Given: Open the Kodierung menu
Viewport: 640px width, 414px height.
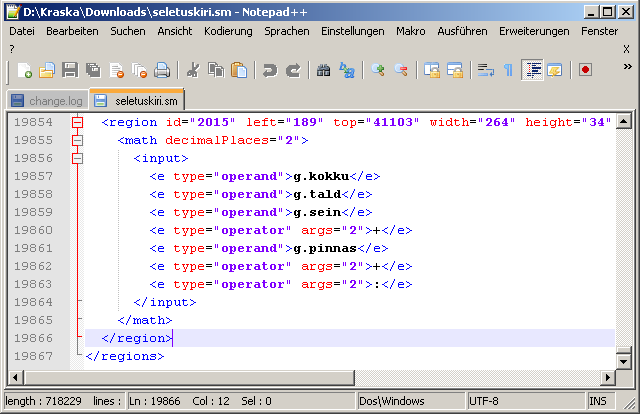Looking at the screenshot, I should pyautogui.click(x=228, y=31).
